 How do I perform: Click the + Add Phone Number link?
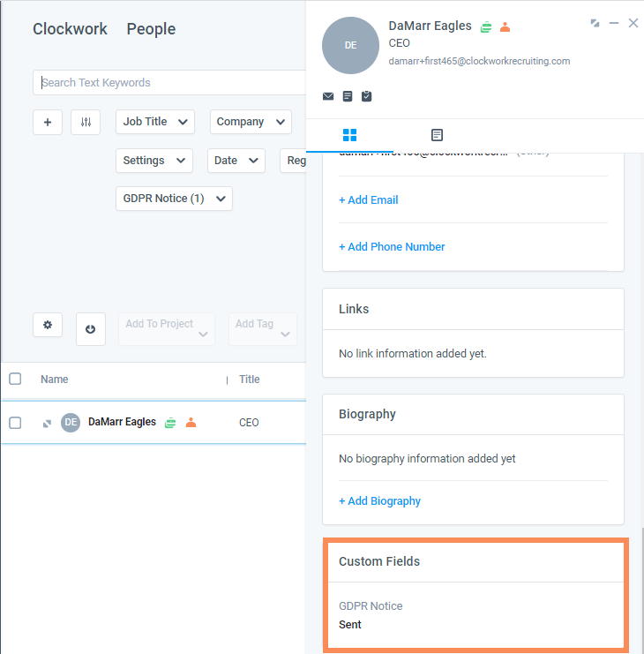392,247
